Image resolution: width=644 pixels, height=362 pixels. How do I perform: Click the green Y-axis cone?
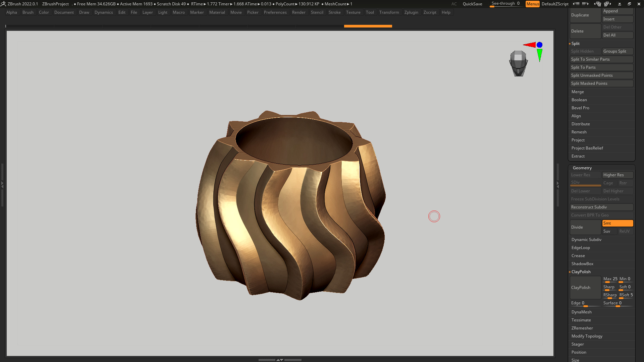pos(539,55)
